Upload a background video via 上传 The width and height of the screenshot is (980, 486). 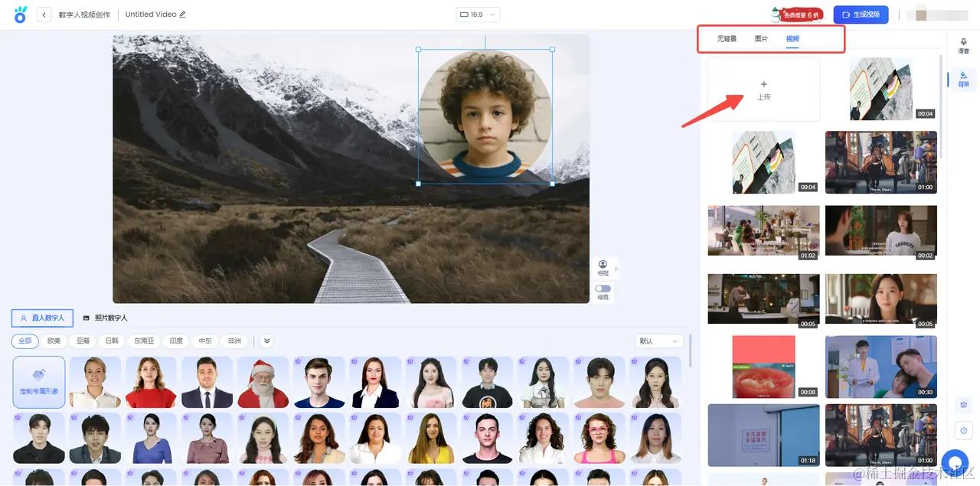coord(763,90)
